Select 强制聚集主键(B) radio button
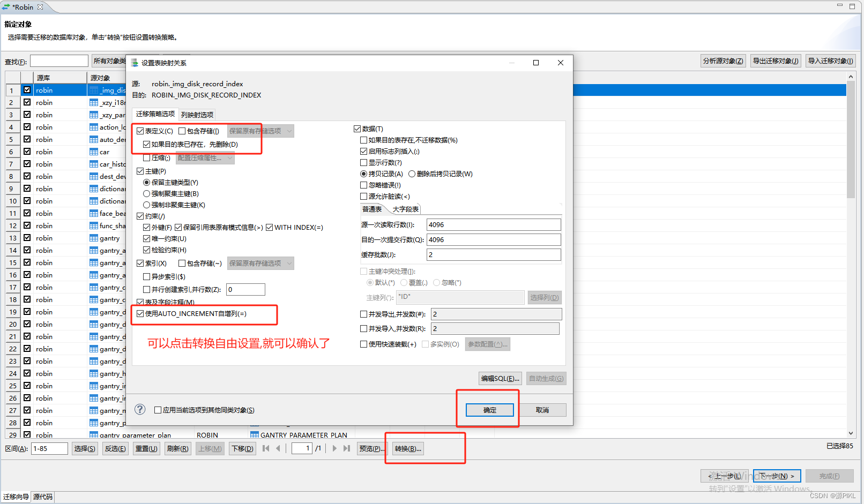The width and height of the screenshot is (864, 504). tap(146, 193)
